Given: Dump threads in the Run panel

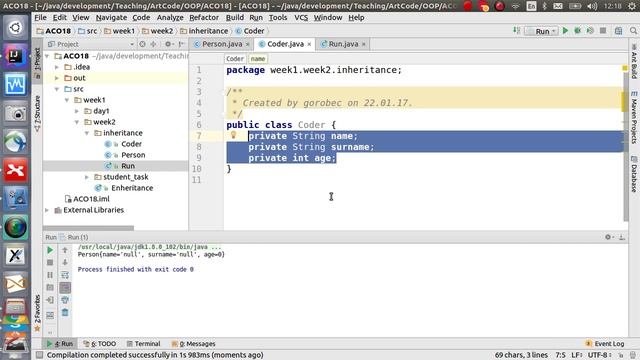Looking at the screenshot, I should pyautogui.click(x=50, y=288).
